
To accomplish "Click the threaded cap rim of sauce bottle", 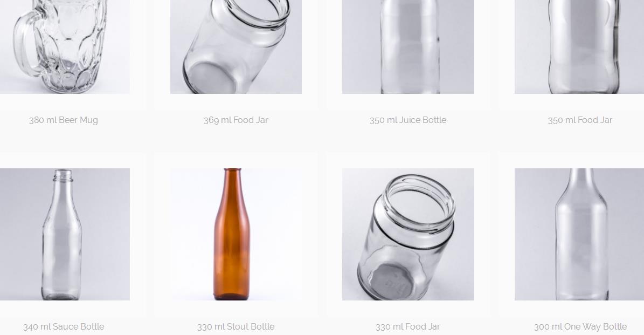I will tap(63, 175).
